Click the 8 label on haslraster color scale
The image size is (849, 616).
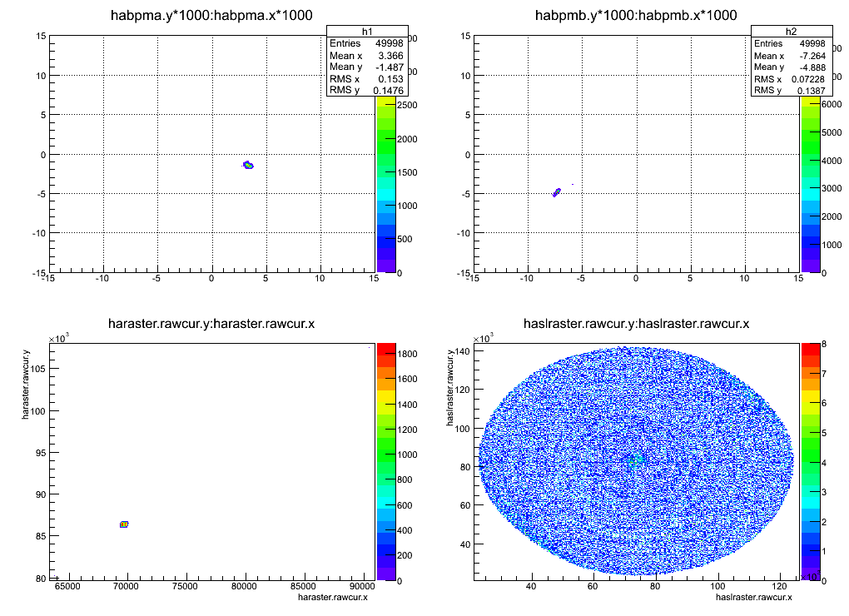[824, 345]
